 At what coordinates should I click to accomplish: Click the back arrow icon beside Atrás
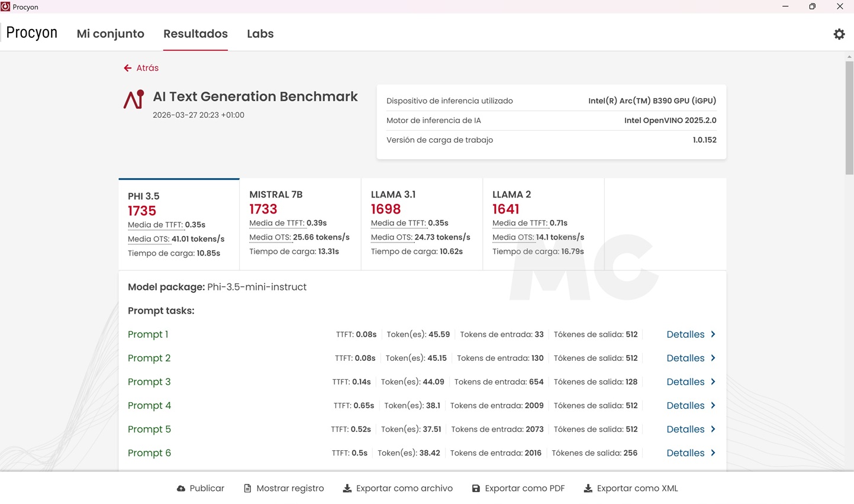click(x=127, y=68)
